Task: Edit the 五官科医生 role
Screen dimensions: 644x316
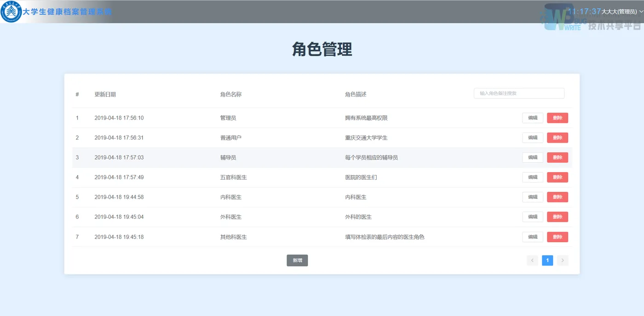Action: tap(533, 177)
